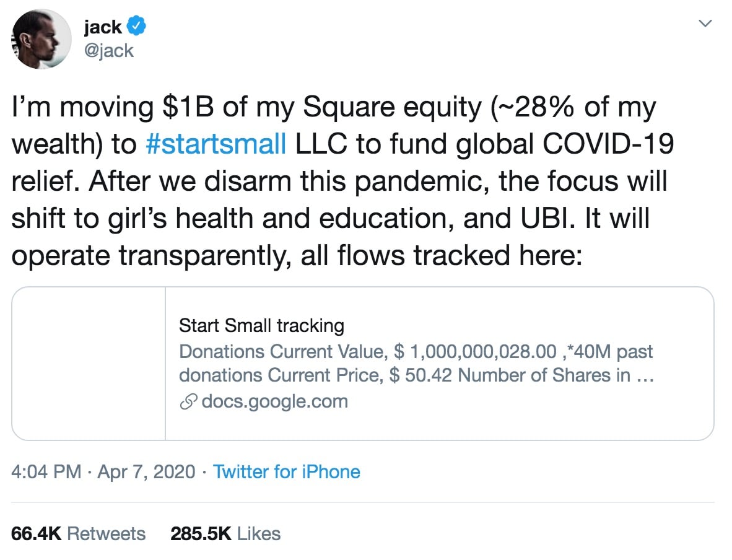Image resolution: width=732 pixels, height=560 pixels.
Task: Click the chain link icon in card
Action: [188, 402]
